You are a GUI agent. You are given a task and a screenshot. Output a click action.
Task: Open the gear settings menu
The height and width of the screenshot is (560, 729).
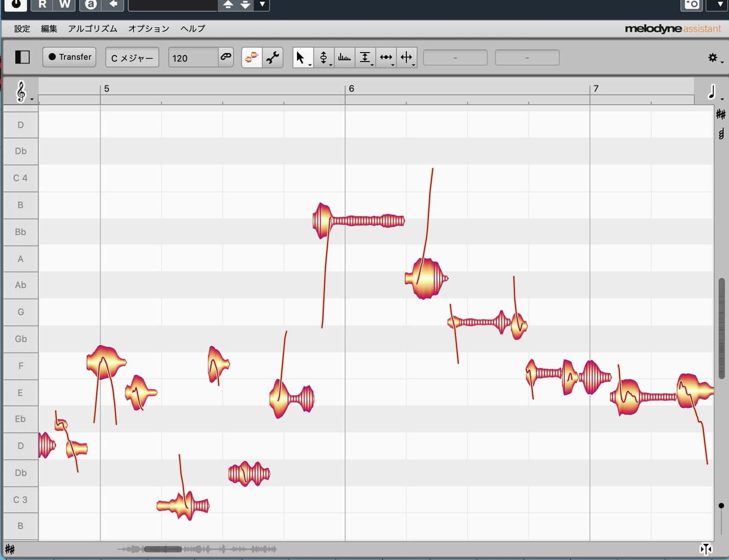(714, 58)
